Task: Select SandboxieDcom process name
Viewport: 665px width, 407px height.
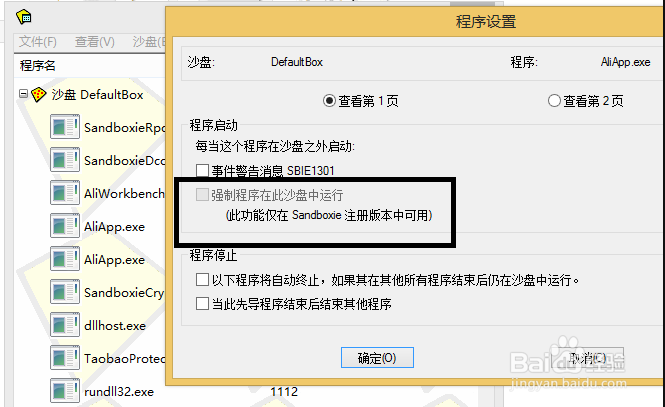Action: coord(124,160)
